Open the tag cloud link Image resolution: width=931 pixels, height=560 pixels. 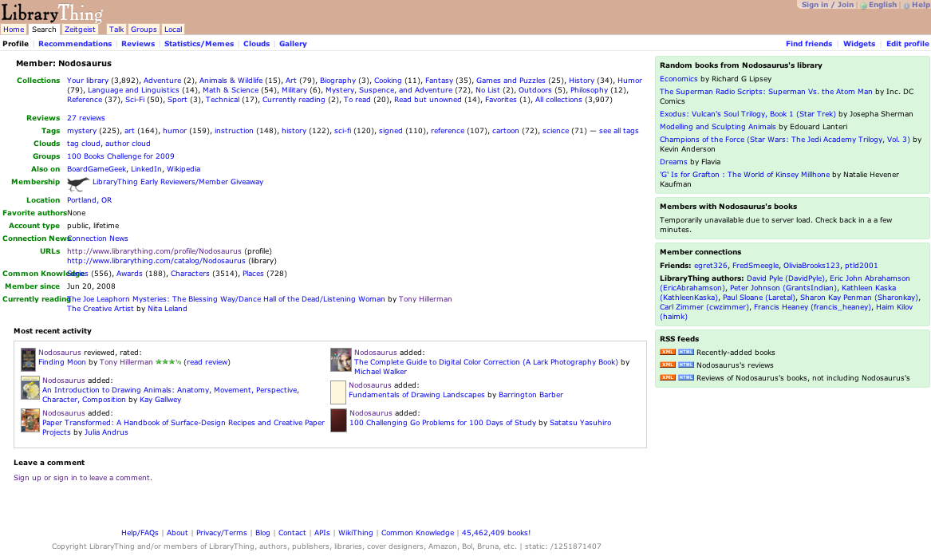click(84, 144)
